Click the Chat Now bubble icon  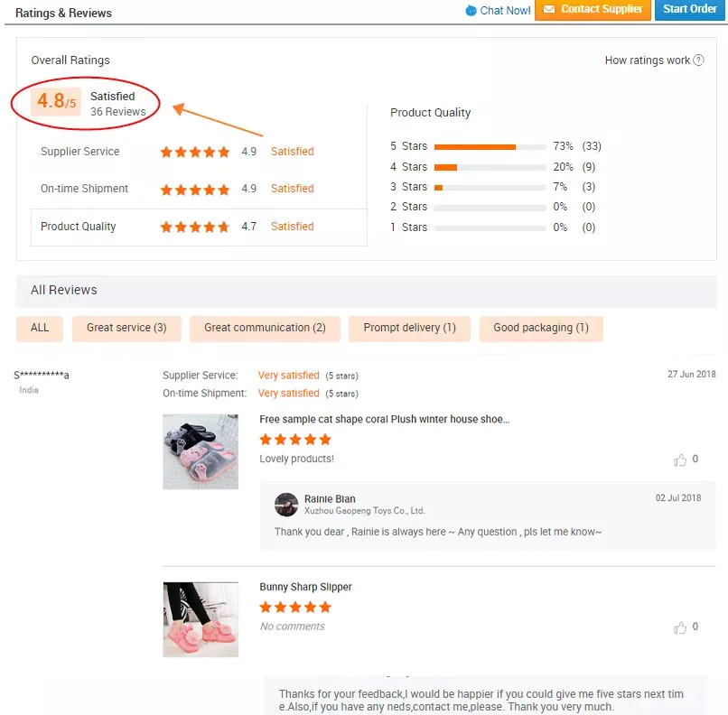click(471, 10)
